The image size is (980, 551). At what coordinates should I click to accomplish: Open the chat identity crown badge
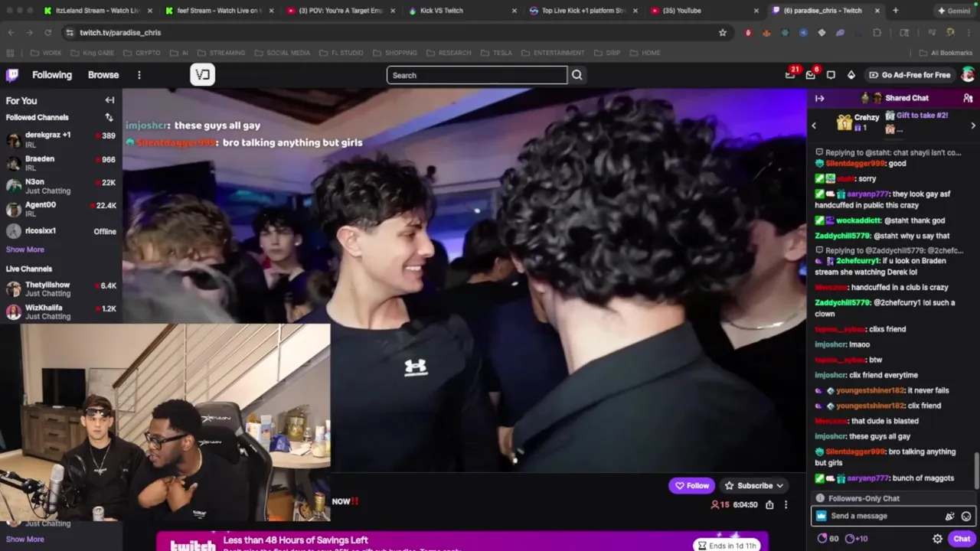tap(821, 516)
